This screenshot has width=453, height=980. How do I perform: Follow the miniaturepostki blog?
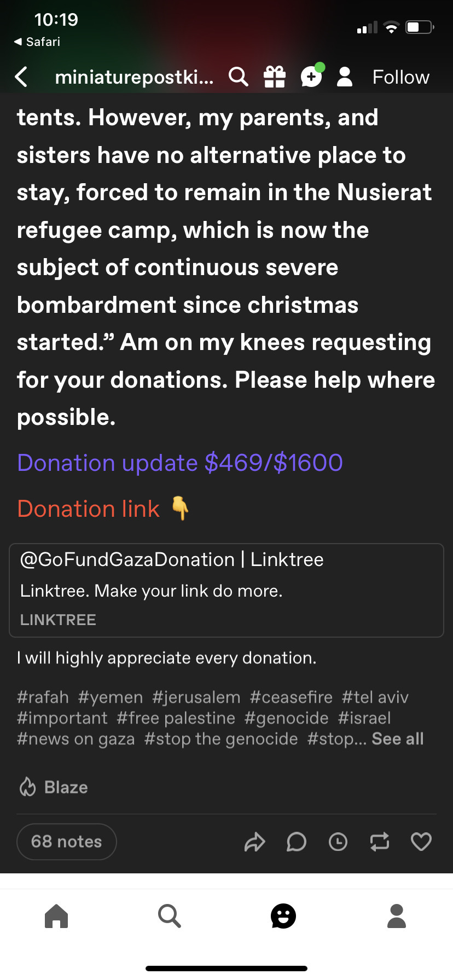coord(400,77)
